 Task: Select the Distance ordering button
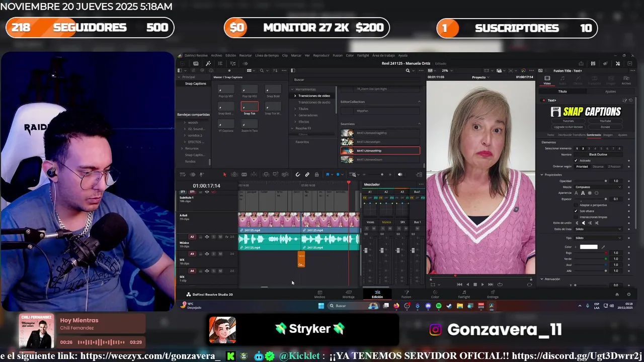pos(598,166)
